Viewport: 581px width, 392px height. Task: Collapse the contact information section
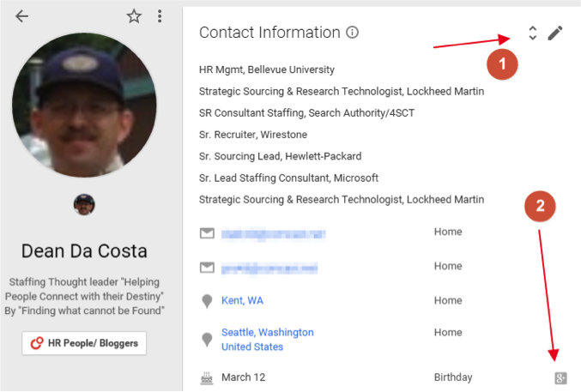click(x=532, y=33)
